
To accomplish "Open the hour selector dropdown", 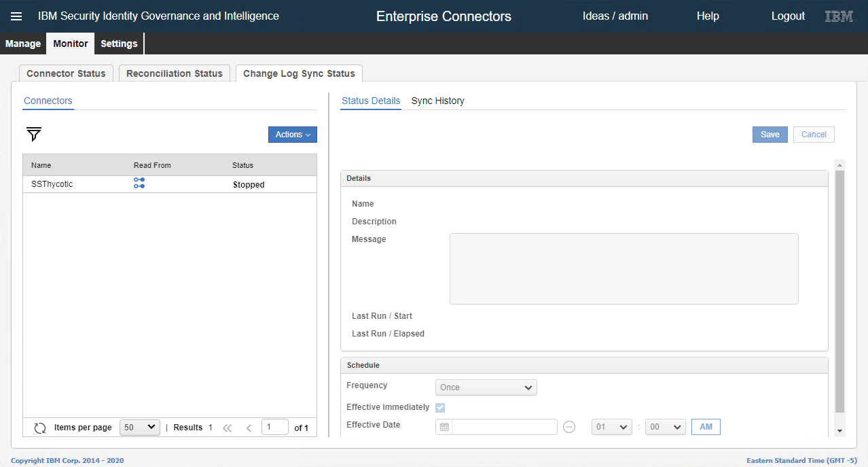I will [x=612, y=427].
